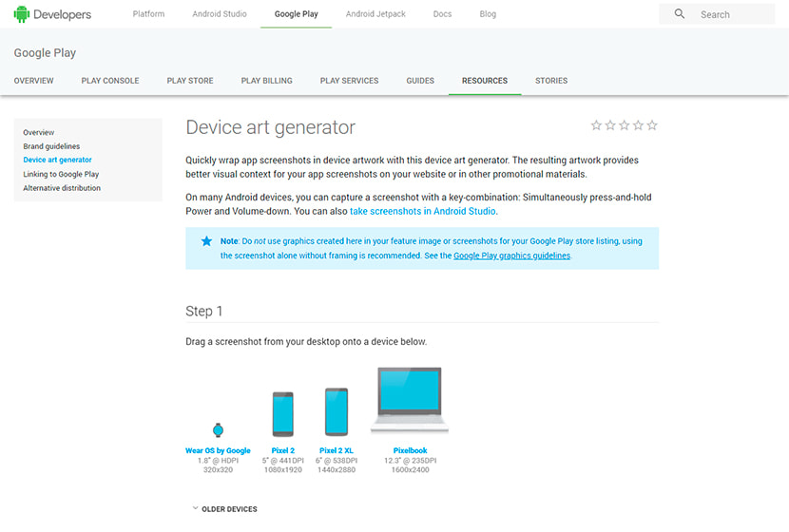This screenshot has height=532, width=789.
Task: Switch to the Guides tab
Action: pos(420,81)
